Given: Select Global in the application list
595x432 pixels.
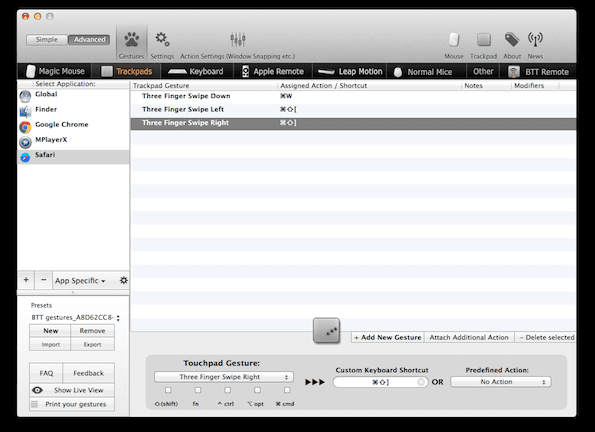Looking at the screenshot, I should pos(73,96).
